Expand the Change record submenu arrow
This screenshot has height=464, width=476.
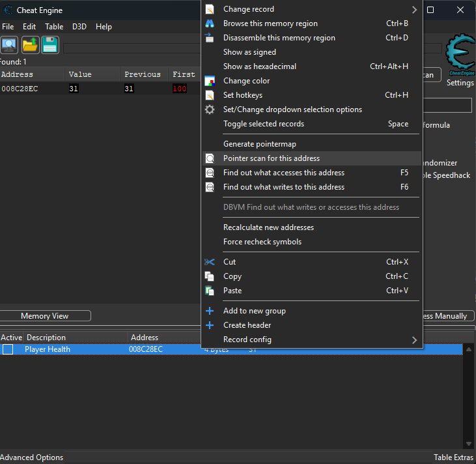tap(414, 9)
